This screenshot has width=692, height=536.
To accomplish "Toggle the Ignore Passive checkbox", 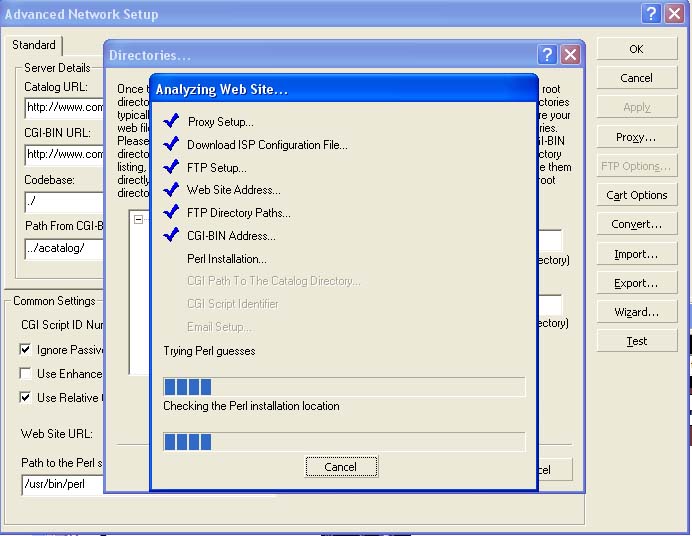I will pyautogui.click(x=26, y=350).
